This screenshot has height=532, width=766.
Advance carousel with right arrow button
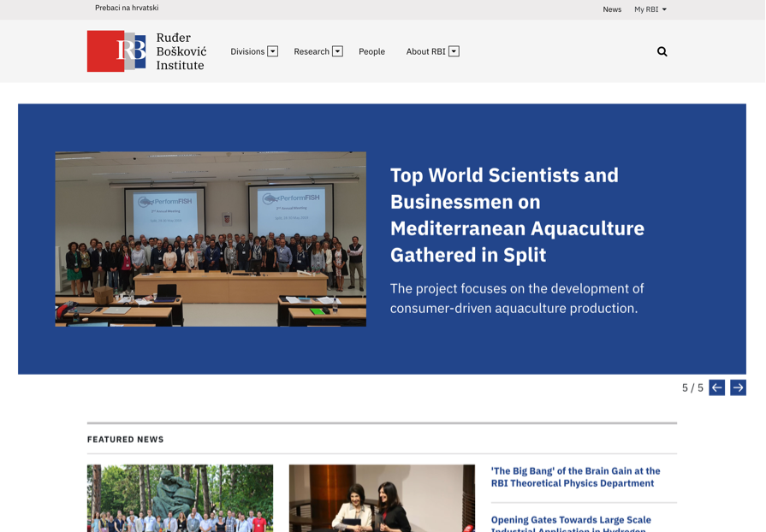coord(738,387)
